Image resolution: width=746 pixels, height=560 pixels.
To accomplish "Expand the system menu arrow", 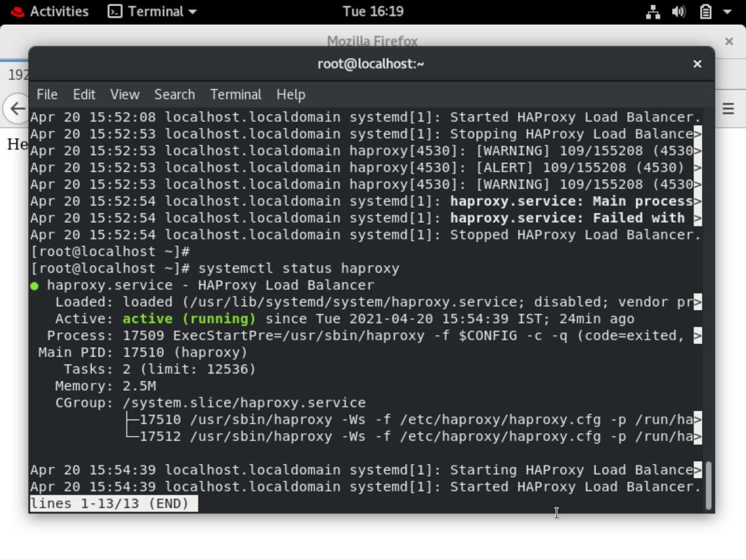I will [x=727, y=11].
